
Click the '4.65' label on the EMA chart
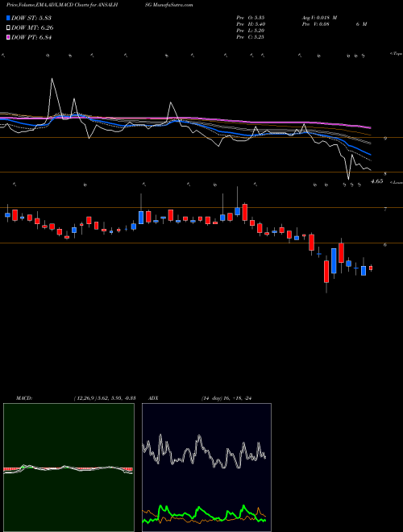click(x=377, y=181)
